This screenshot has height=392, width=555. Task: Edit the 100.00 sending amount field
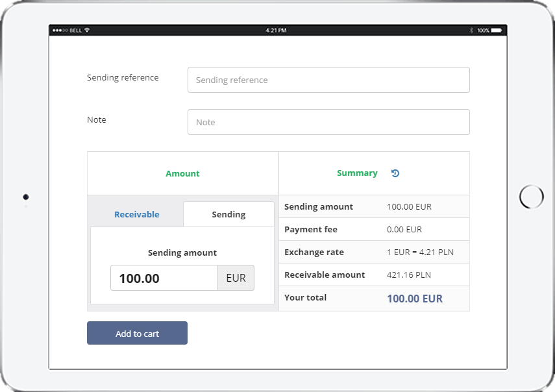pyautogui.click(x=164, y=278)
